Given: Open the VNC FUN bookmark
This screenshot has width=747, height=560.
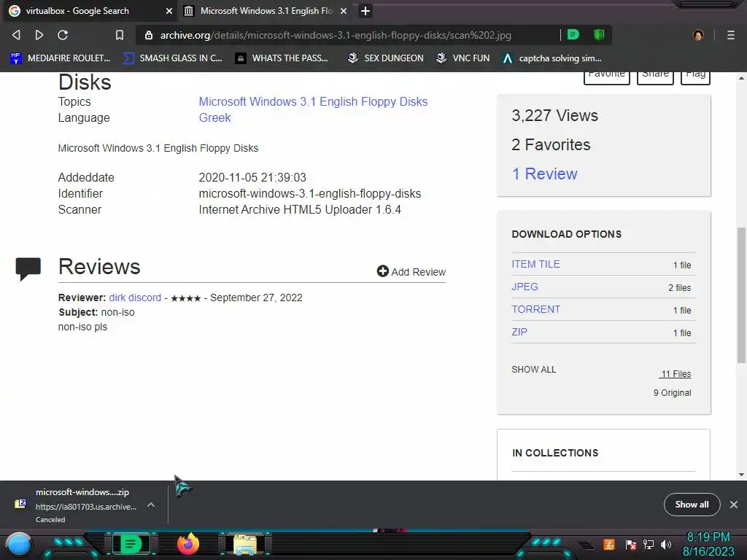Looking at the screenshot, I should [x=463, y=58].
